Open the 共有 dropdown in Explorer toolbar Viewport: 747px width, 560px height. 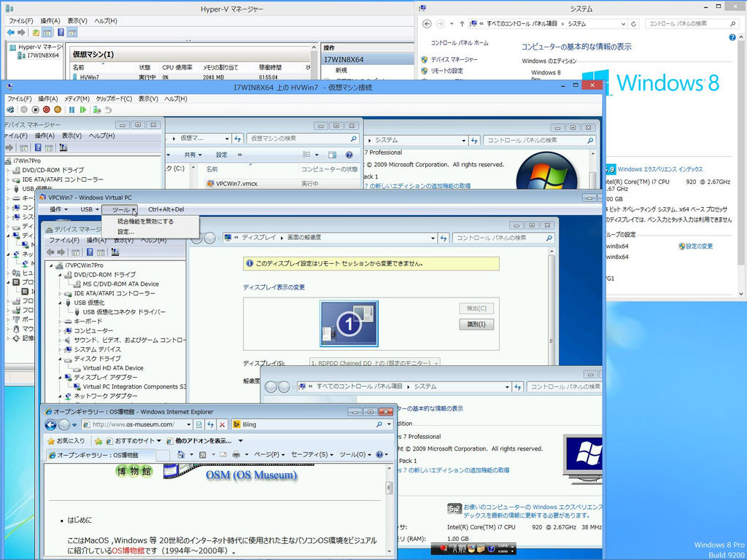pos(193,155)
